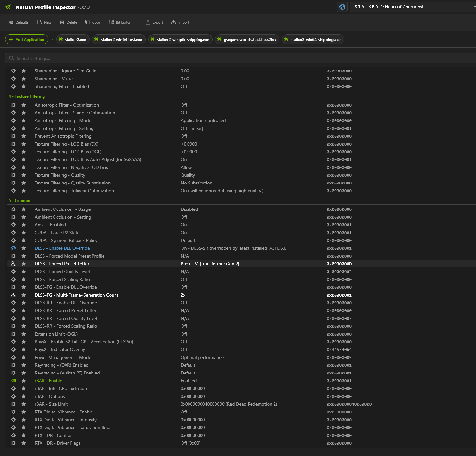Toggle the favorite star for Power Management - Mode
476x456 pixels.
pyautogui.click(x=24, y=357)
